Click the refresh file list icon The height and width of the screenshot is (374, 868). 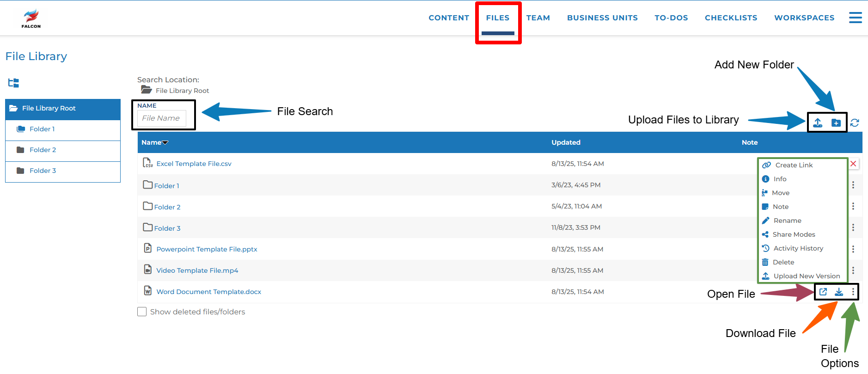coord(855,123)
